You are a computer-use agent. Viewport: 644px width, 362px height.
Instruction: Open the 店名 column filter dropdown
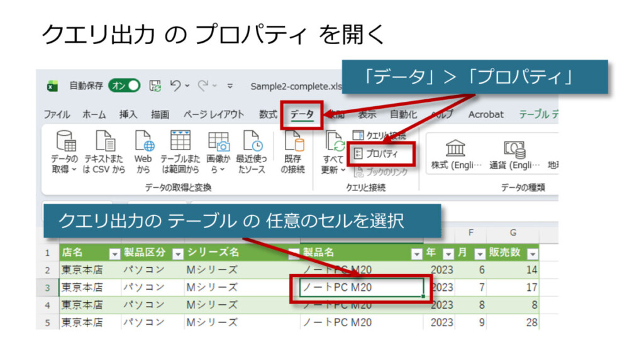[114, 254]
